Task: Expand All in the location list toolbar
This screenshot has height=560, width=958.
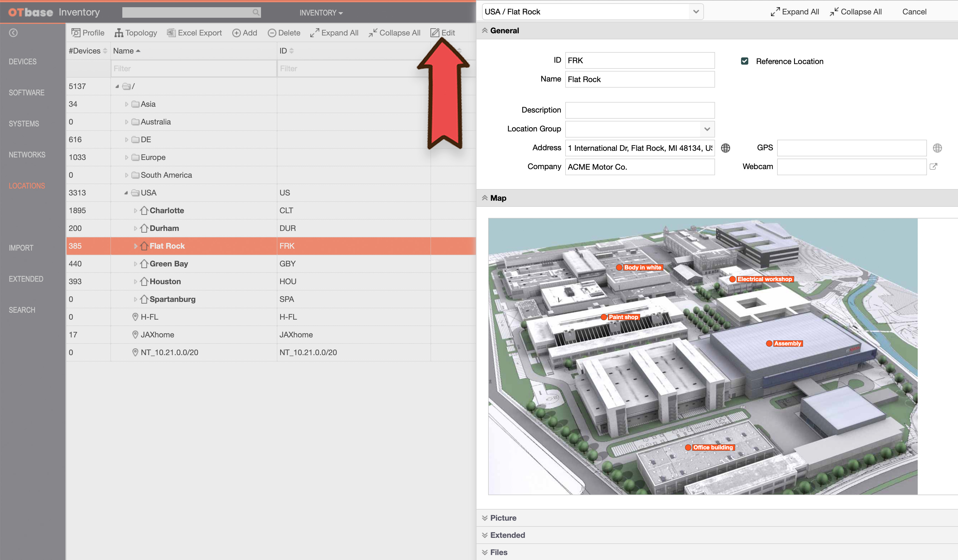Action: pyautogui.click(x=334, y=33)
